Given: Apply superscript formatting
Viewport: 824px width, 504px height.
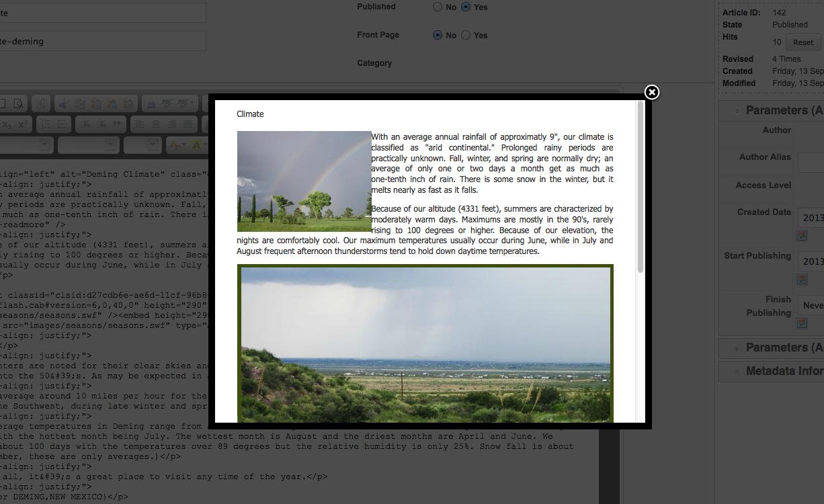Looking at the screenshot, I should [x=23, y=124].
